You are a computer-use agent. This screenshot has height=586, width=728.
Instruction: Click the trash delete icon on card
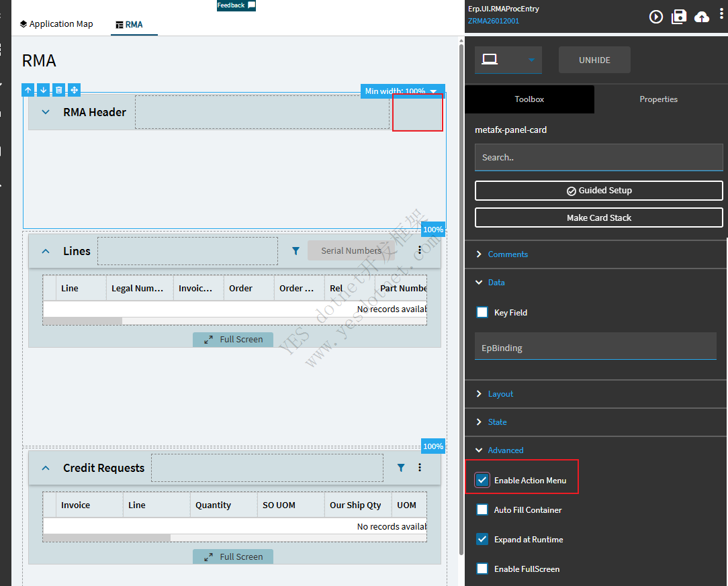(59, 90)
